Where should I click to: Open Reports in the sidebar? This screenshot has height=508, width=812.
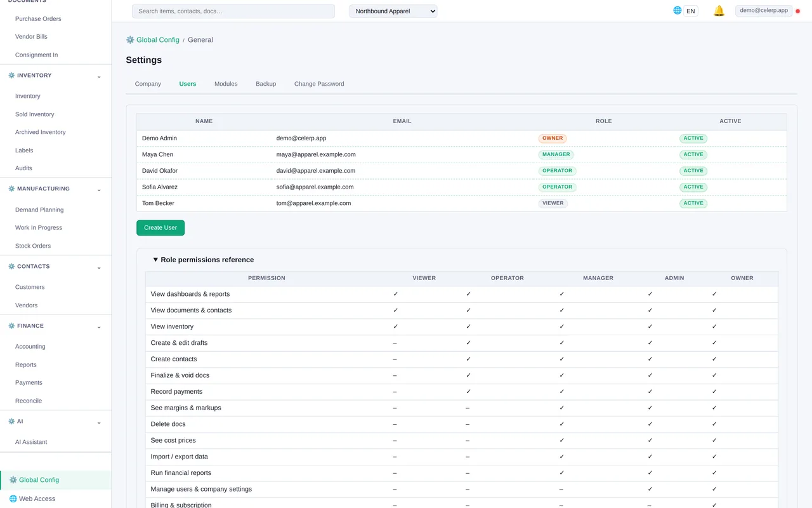click(x=26, y=365)
